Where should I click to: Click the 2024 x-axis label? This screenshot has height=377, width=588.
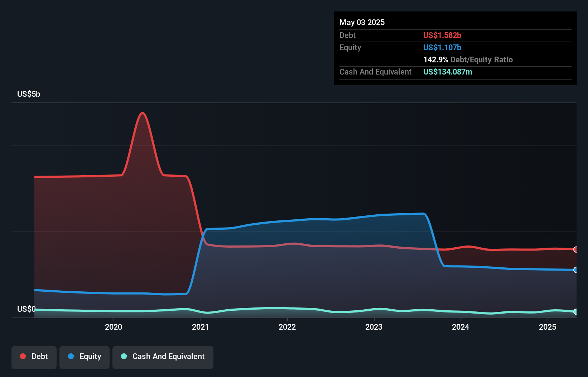[461, 327]
